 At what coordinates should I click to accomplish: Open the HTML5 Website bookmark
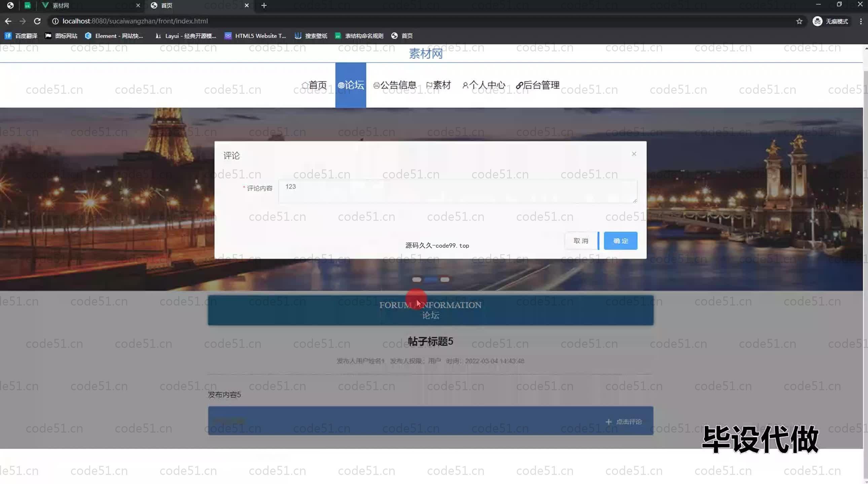click(x=255, y=36)
